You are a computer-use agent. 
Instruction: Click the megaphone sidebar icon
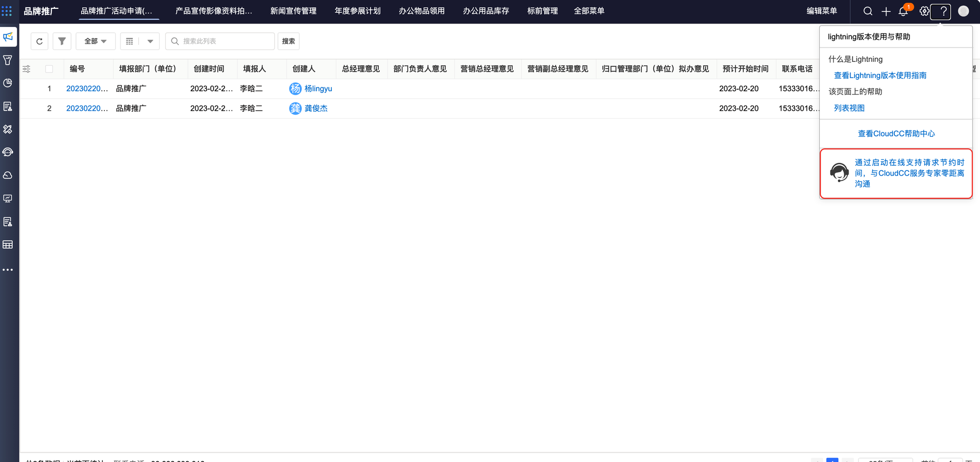tap(8, 37)
